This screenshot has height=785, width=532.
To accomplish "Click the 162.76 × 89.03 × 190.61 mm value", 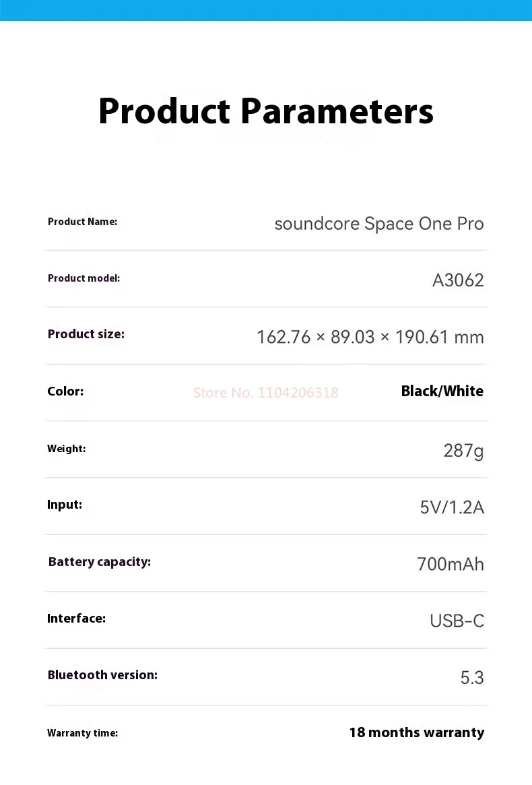I will point(370,337).
